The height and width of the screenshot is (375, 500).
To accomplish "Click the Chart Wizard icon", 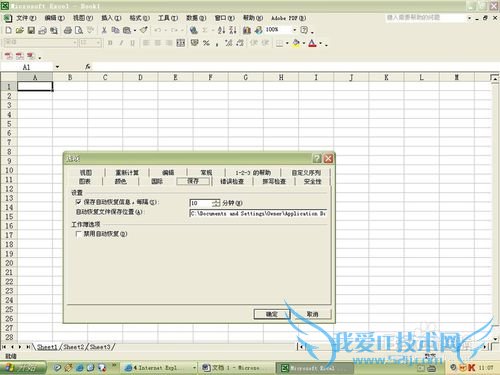I will click(247, 30).
